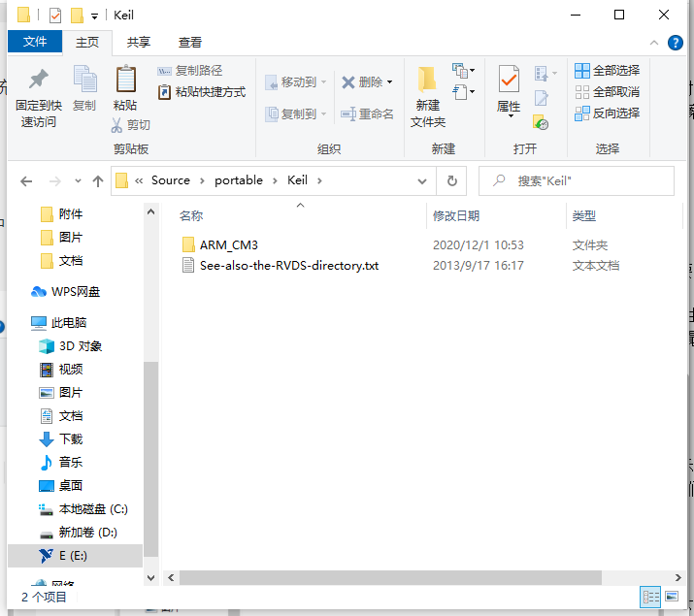Viewport: 694px width, 616px height.
Task: Click the Search "Keil" input field
Action: (577, 180)
